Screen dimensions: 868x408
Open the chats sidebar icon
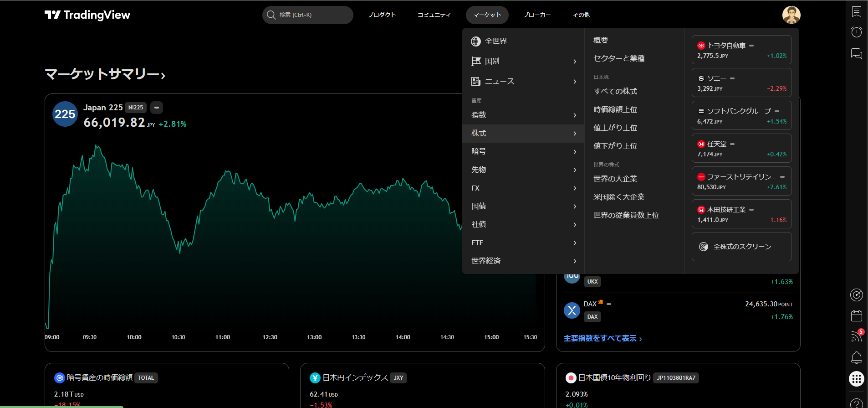coord(857,54)
